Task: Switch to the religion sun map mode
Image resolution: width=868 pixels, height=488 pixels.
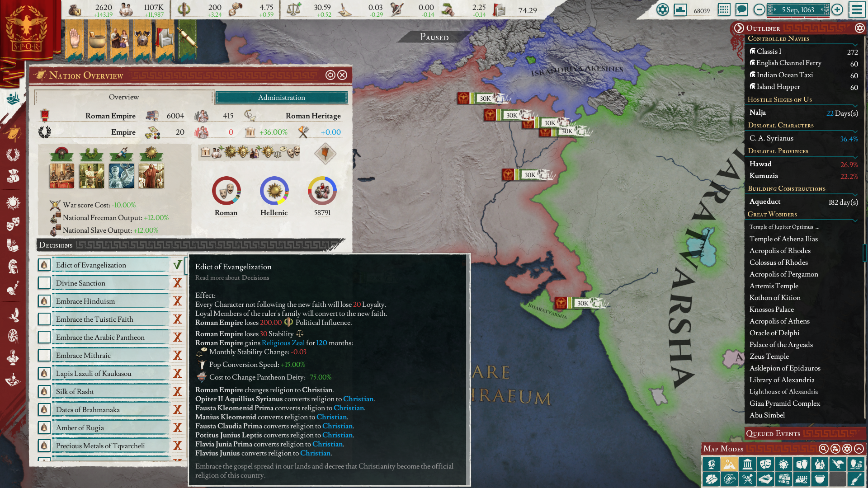Action: pos(783,464)
